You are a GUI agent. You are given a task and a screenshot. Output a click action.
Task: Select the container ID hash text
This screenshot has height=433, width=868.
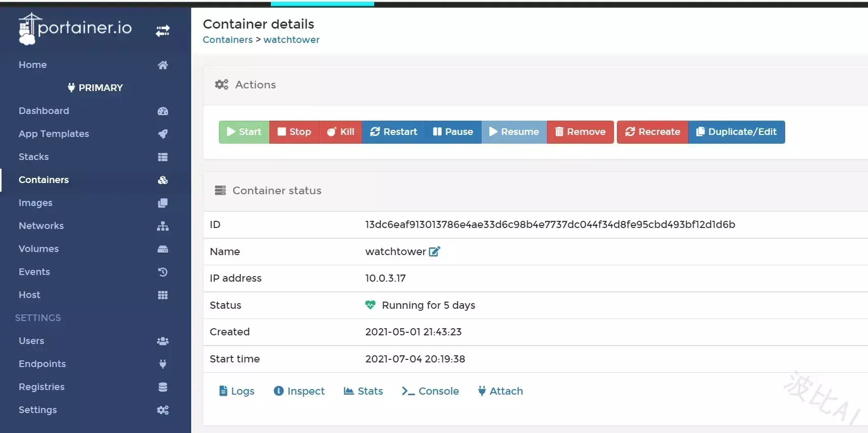[550, 224]
